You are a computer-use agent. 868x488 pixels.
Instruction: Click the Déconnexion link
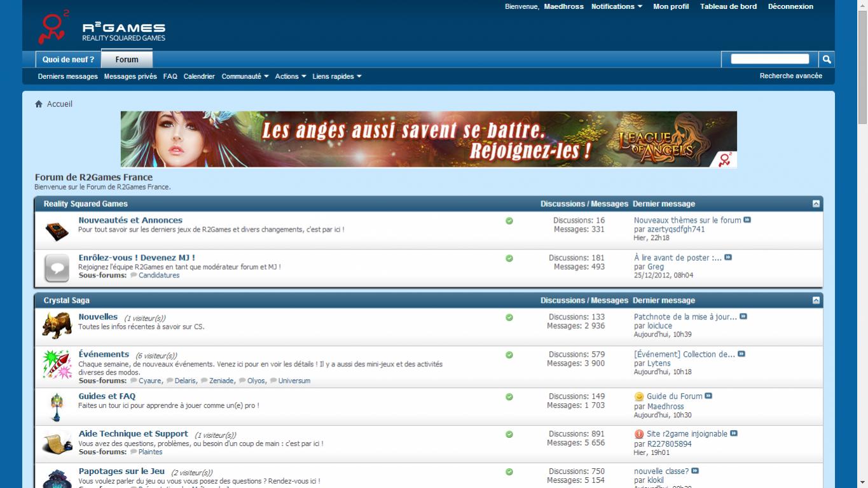790,6
